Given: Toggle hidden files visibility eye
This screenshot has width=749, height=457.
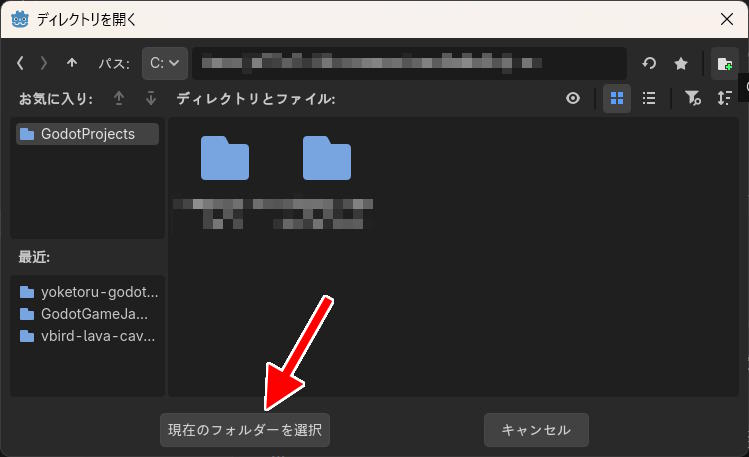Looking at the screenshot, I should [573, 98].
